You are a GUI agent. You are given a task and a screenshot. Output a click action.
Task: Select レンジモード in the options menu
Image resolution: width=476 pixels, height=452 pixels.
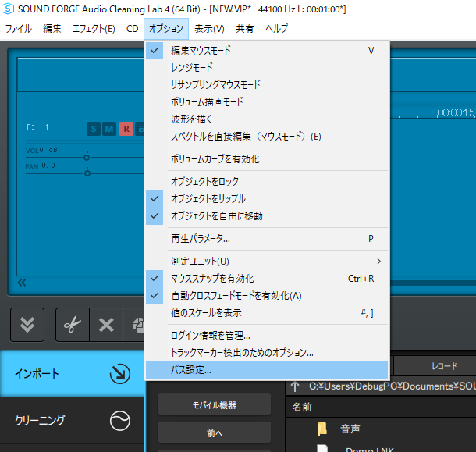click(x=267, y=67)
